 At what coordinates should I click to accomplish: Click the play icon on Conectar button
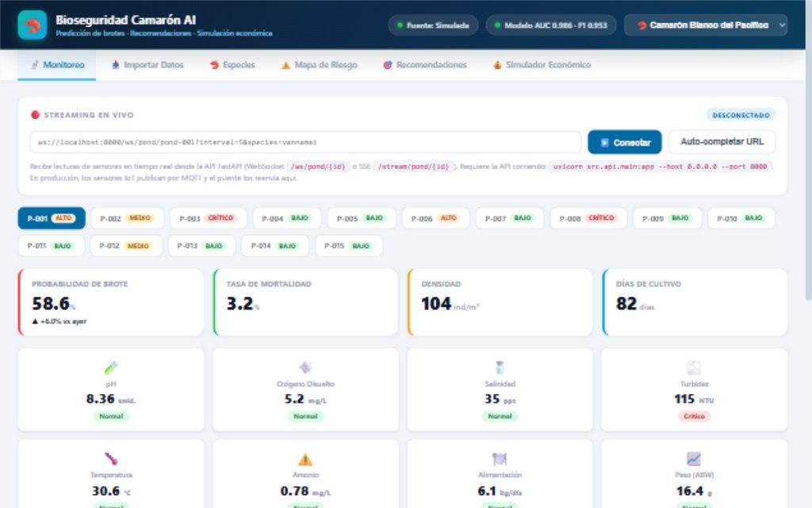click(x=604, y=142)
